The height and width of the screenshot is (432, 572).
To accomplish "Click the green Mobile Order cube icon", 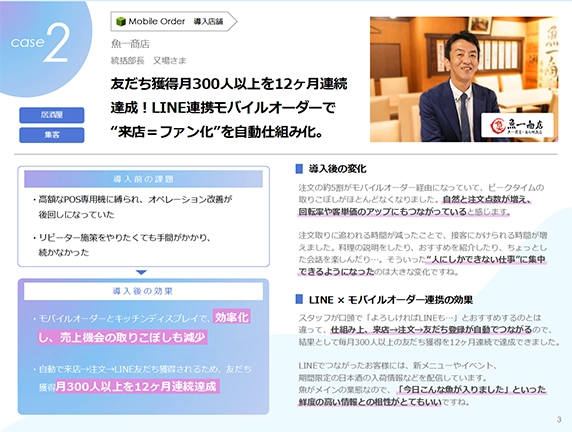I will click(120, 22).
